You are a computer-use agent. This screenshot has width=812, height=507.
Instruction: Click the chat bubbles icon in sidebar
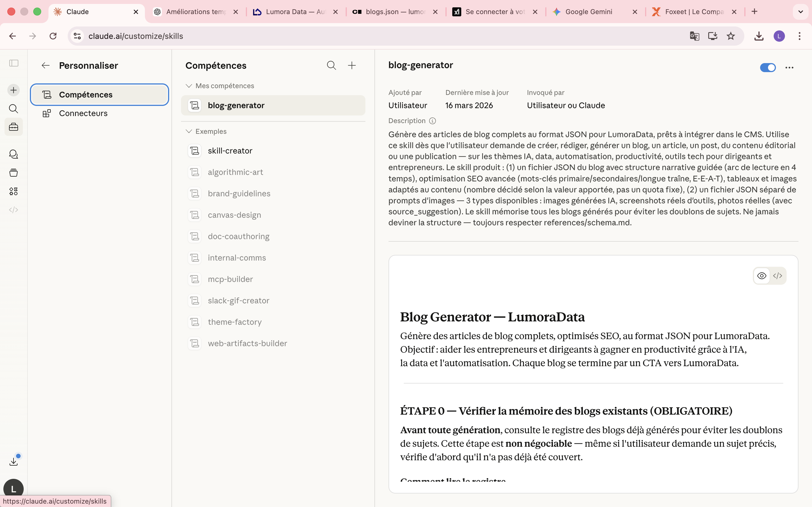[x=14, y=154]
